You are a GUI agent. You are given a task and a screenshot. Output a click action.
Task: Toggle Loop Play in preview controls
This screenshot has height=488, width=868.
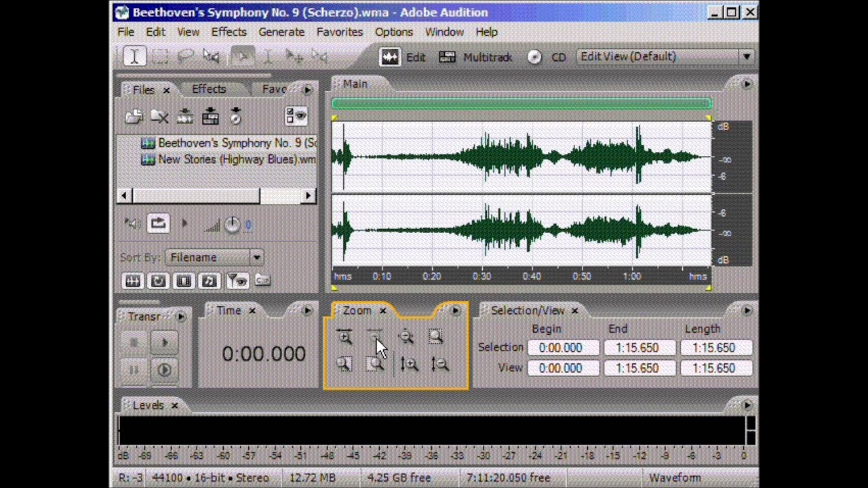pos(158,224)
